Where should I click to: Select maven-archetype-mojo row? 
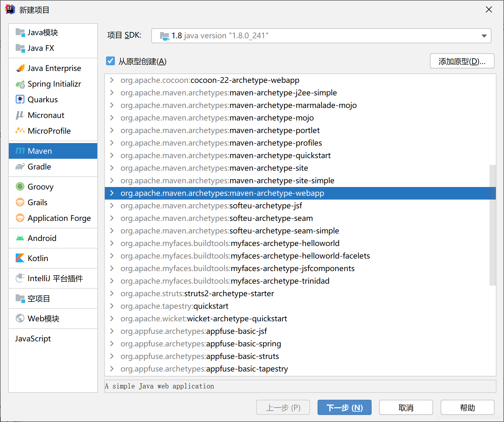tap(300, 118)
